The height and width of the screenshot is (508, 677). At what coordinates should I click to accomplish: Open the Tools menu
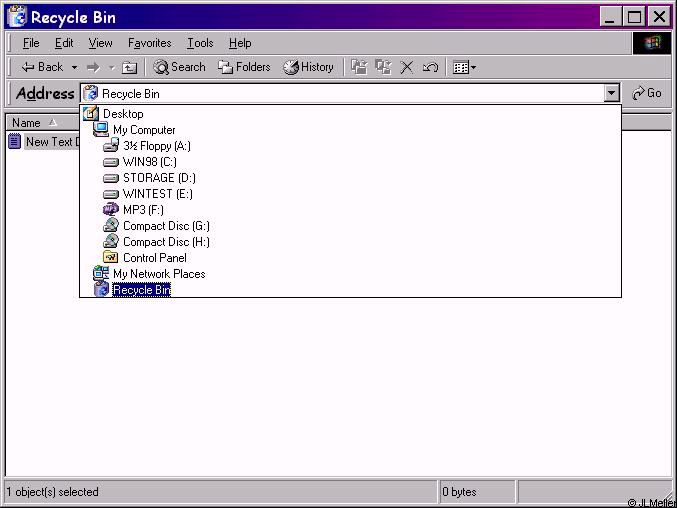200,43
